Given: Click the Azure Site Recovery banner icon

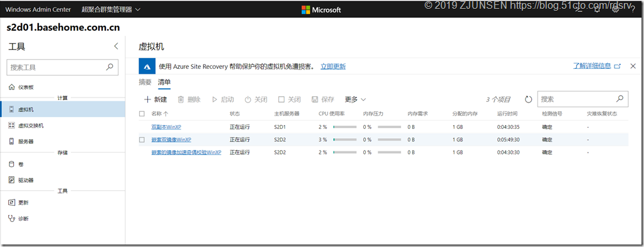Looking at the screenshot, I should click(147, 66).
